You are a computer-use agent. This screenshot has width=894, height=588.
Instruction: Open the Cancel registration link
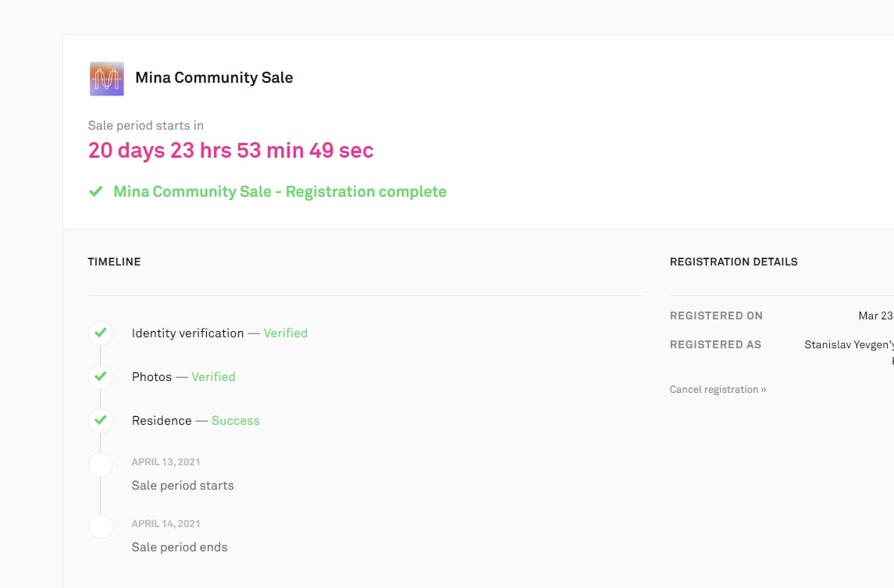point(718,390)
